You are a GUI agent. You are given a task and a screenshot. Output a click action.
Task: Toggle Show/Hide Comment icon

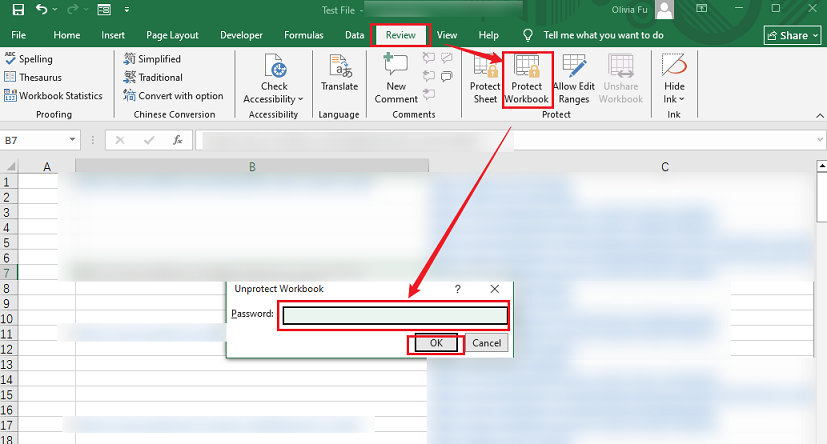[x=447, y=57]
